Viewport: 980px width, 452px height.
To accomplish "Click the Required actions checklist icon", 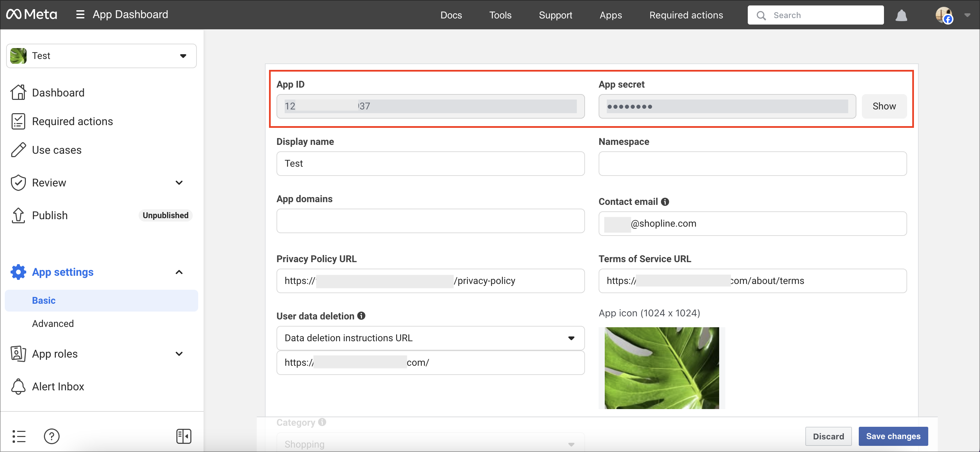I will 18,121.
